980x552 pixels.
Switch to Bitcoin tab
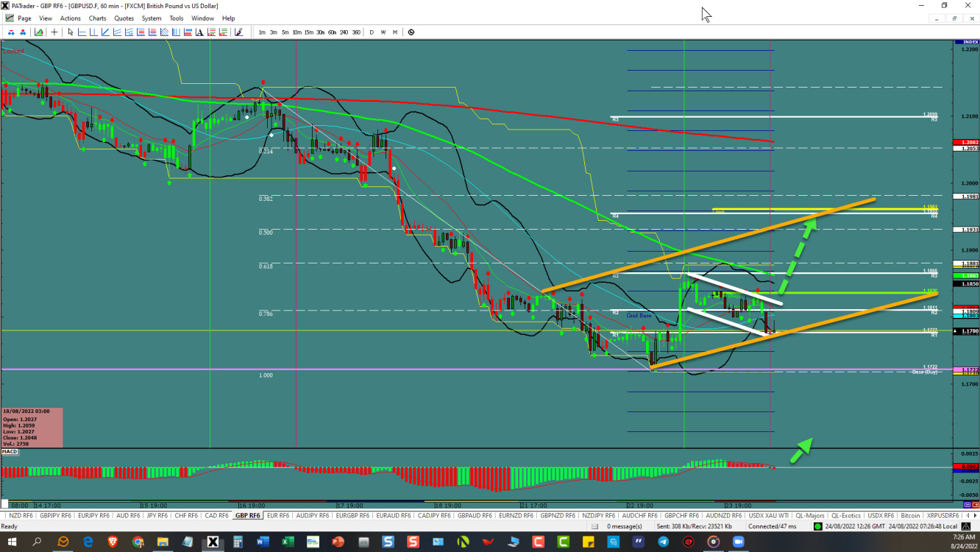point(911,515)
